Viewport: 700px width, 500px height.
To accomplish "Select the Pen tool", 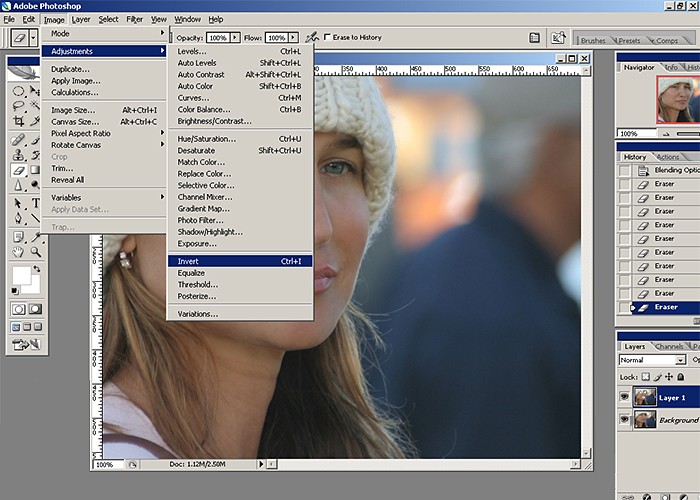I will tap(18, 218).
